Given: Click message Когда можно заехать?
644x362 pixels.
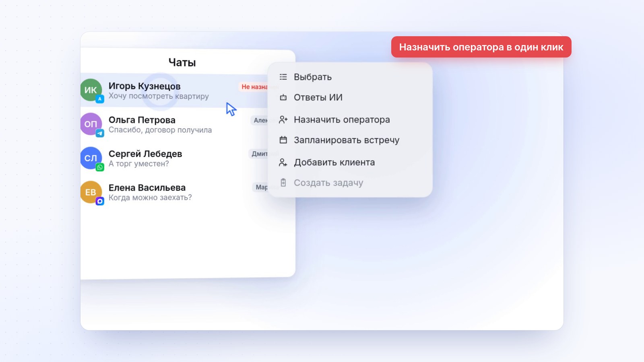Looking at the screenshot, I should coord(150,197).
